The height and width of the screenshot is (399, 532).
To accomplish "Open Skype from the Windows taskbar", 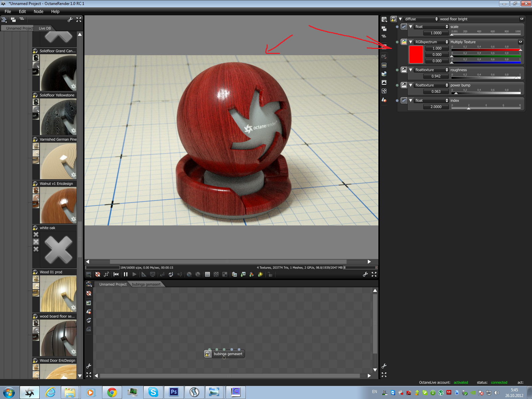I will (x=153, y=392).
